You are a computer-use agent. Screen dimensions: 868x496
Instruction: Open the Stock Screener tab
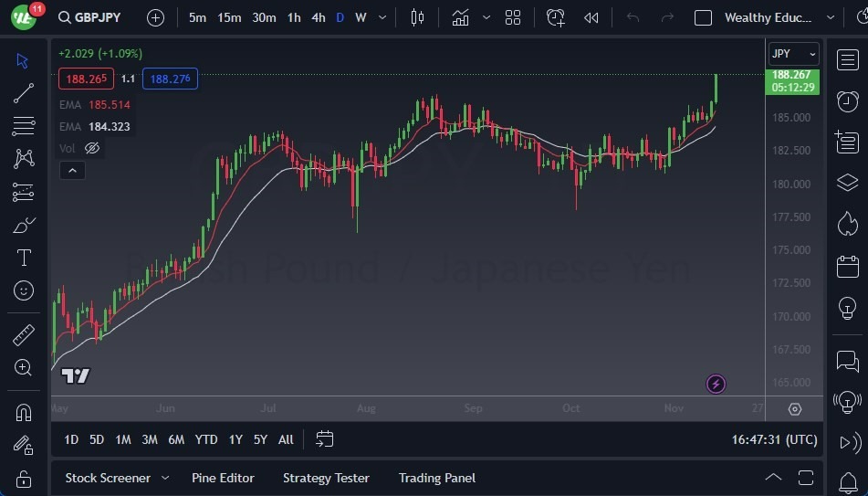point(108,478)
